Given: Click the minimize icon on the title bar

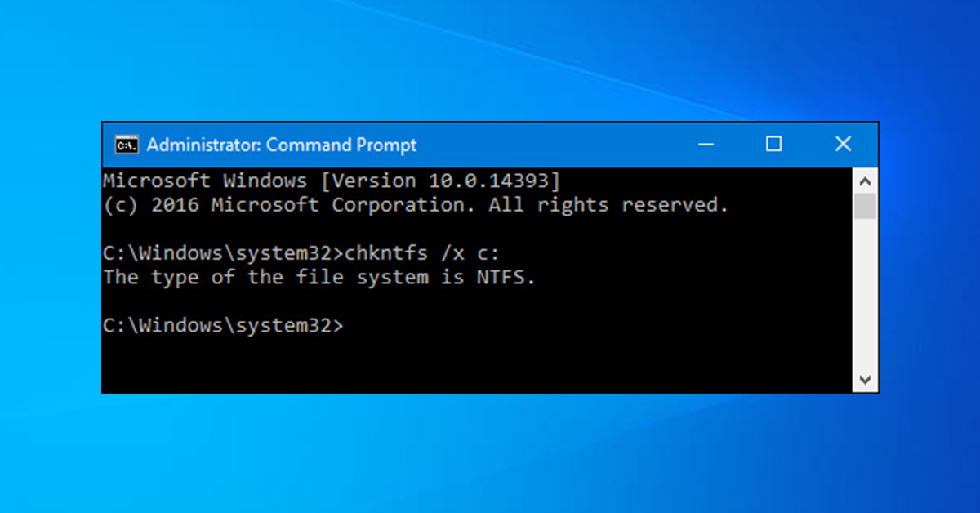Looking at the screenshot, I should pyautogui.click(x=706, y=144).
